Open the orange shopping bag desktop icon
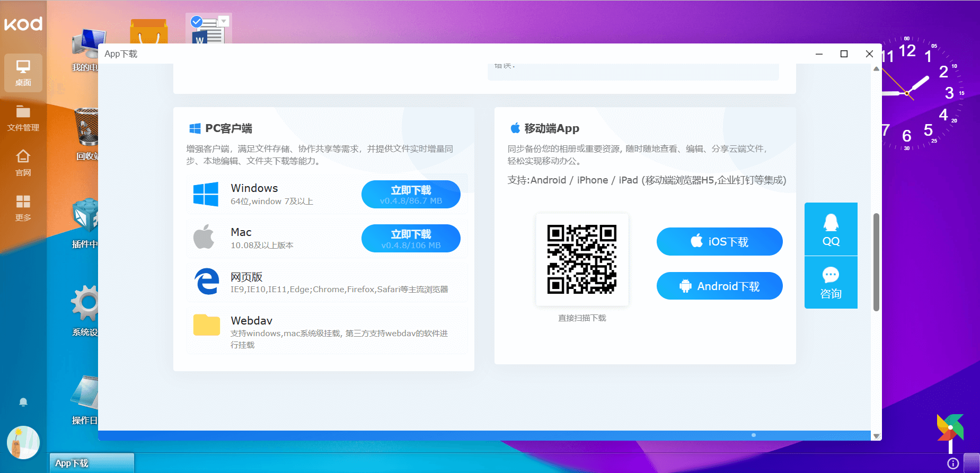This screenshot has height=473, width=980. click(149, 31)
